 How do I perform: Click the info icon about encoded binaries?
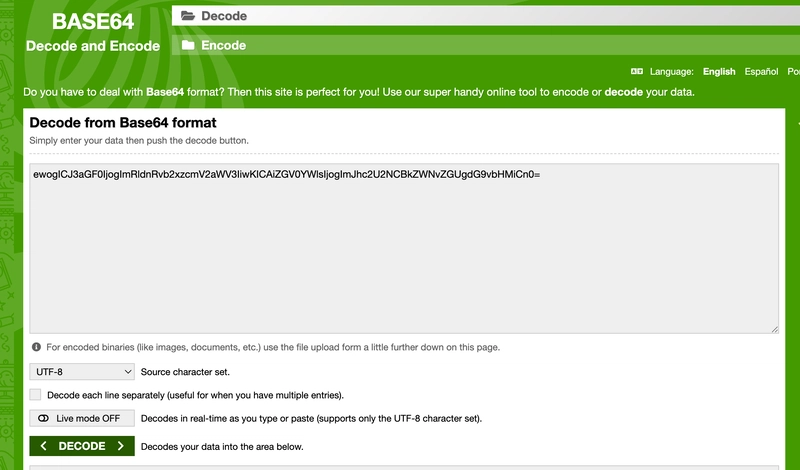[x=36, y=347]
